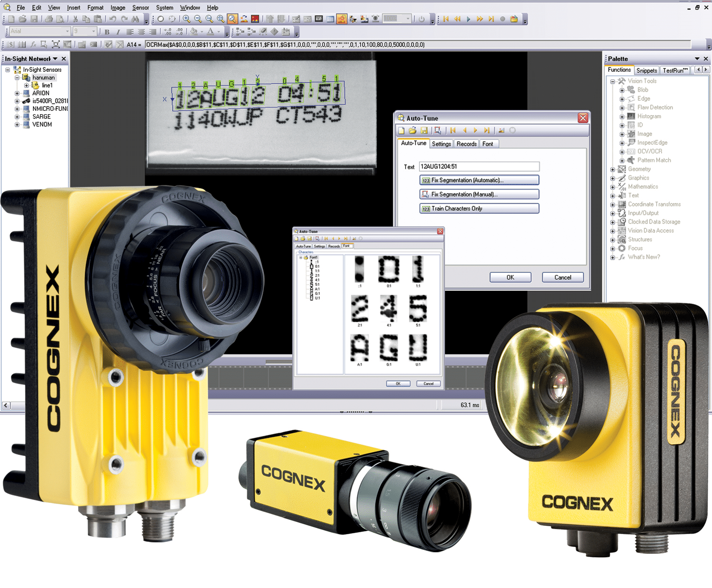Click the Find binoculars icon
Screen dimensions: 712x588
pos(136,19)
